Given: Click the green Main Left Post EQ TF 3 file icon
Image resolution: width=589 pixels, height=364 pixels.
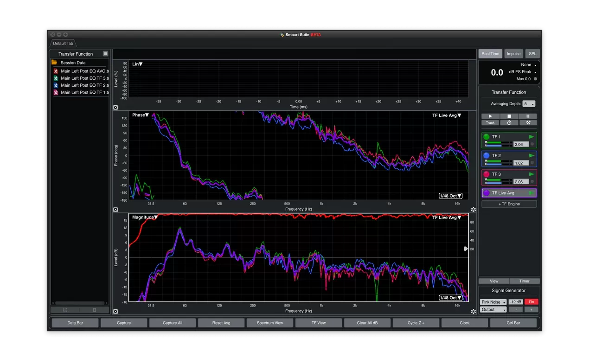Looking at the screenshot, I should click(x=56, y=78).
